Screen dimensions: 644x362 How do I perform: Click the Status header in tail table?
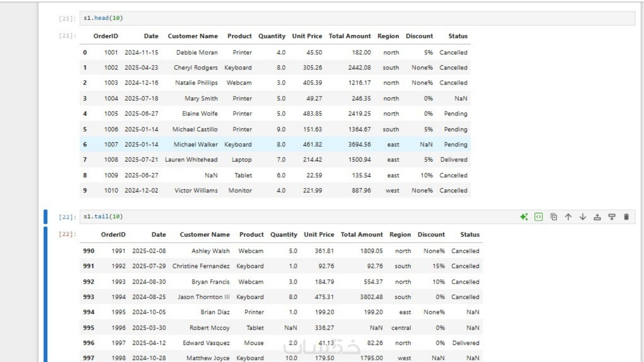470,235
